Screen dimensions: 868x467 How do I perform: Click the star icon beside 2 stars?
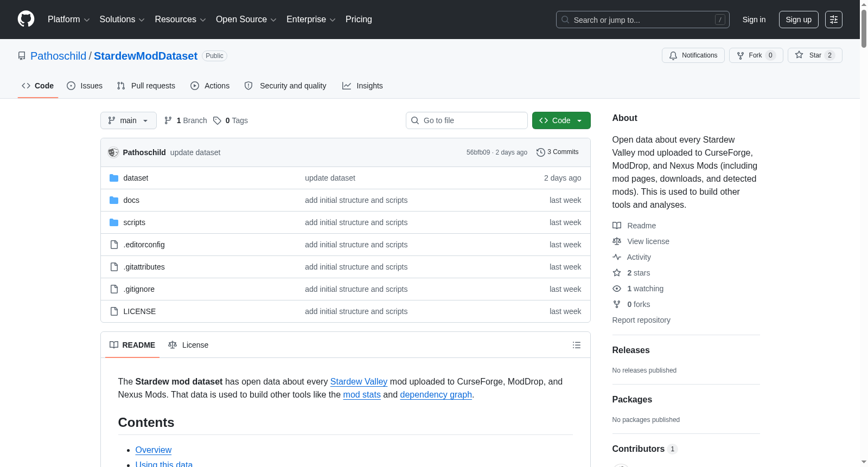(617, 273)
